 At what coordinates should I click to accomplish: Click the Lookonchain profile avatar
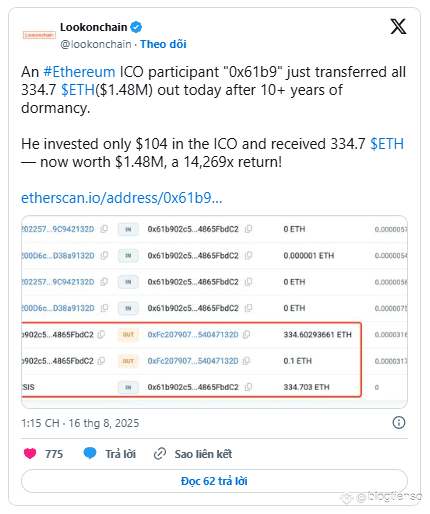39,35
